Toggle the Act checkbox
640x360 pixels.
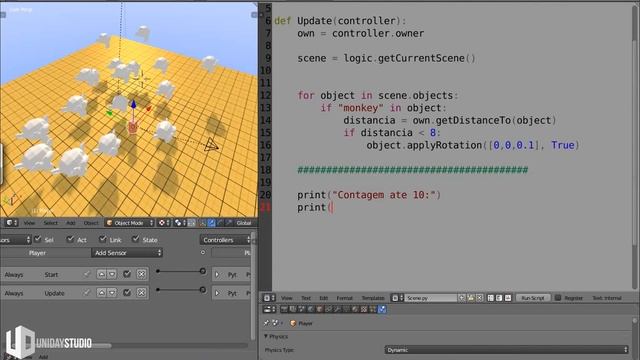click(70, 239)
